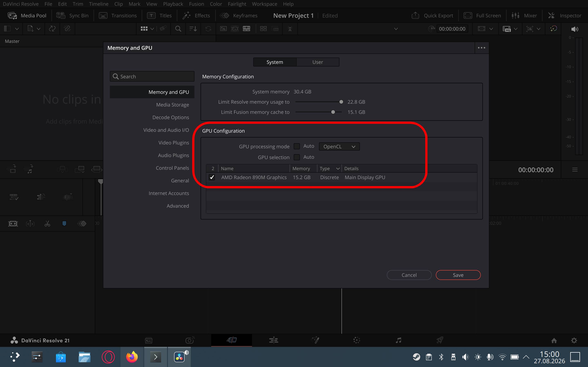The width and height of the screenshot is (588, 367).
Task: Click the Cancel button
Action: [x=409, y=275]
